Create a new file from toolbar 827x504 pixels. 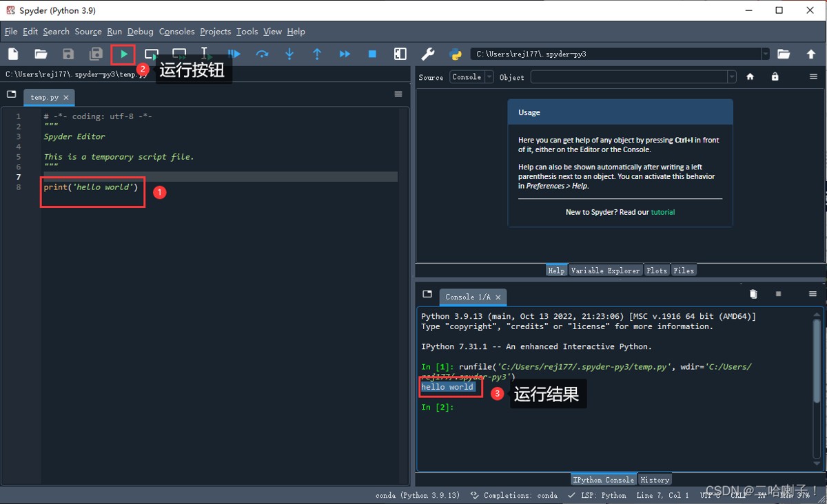pos(13,54)
